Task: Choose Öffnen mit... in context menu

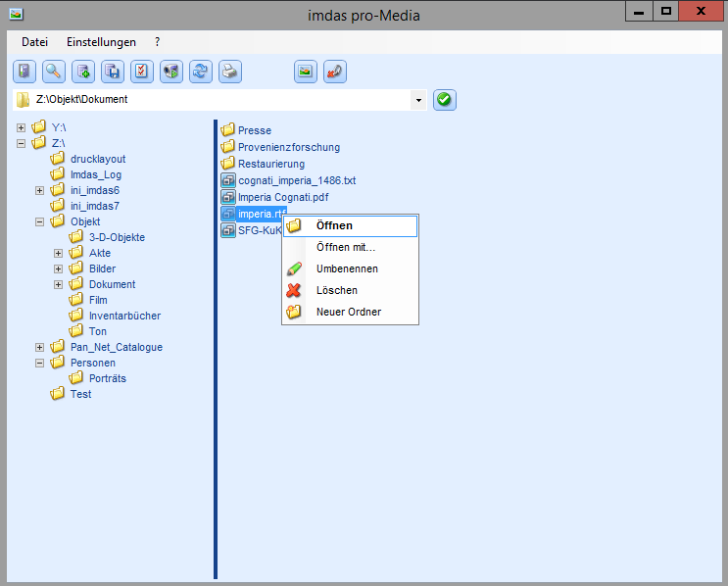Action: tap(350, 247)
